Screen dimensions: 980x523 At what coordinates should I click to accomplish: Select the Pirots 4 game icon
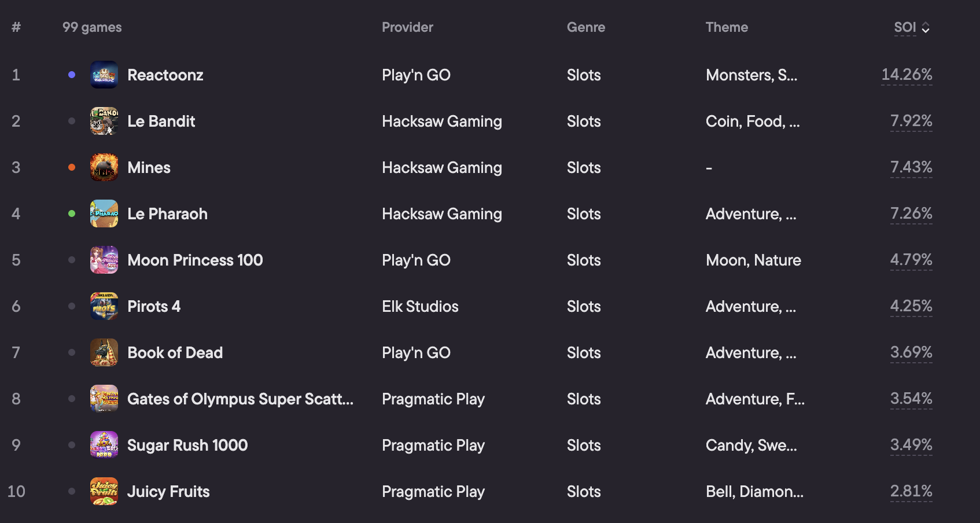[104, 306]
